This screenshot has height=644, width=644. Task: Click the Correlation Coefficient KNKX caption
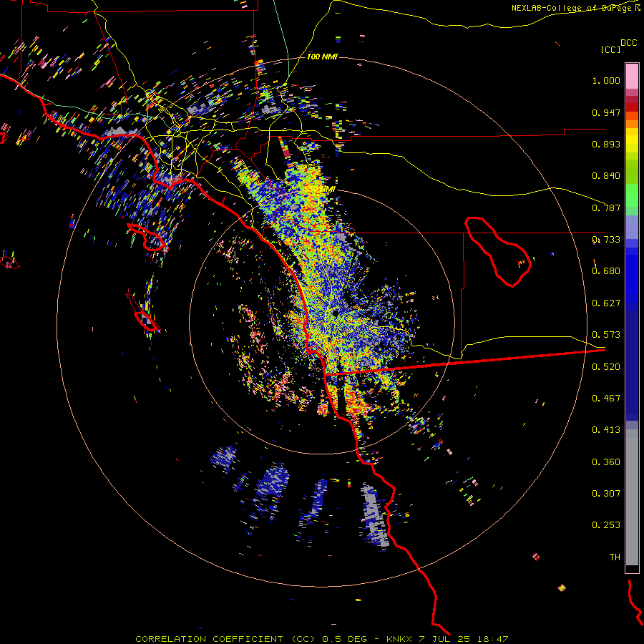322,639
